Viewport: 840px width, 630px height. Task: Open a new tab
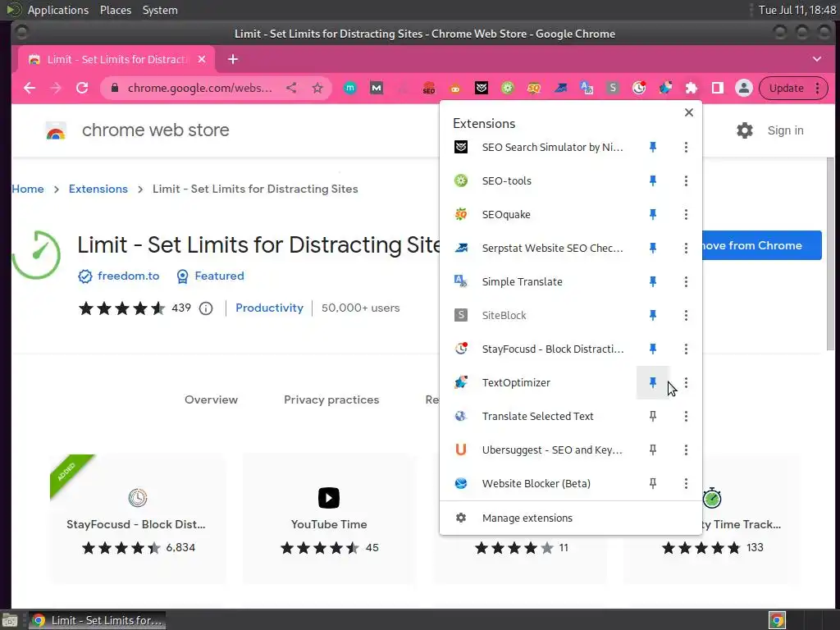pos(232,59)
